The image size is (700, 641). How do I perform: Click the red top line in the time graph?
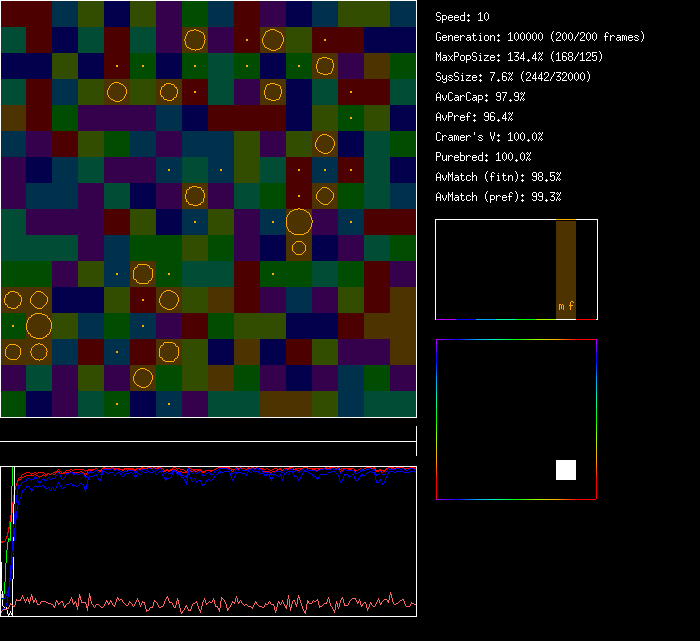250,468
